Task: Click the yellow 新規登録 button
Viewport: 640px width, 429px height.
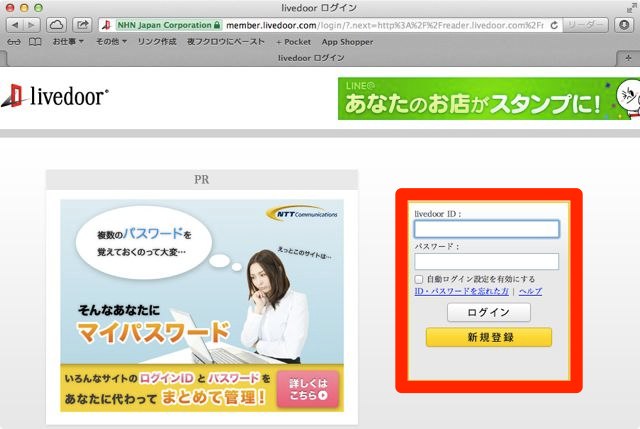Action: point(489,337)
